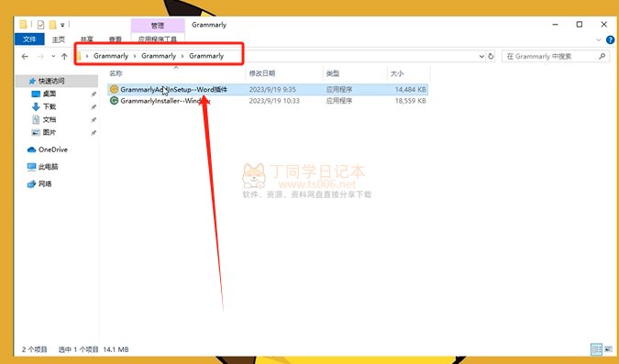Image resolution: width=619 pixels, height=364 pixels.
Task: Unpin 文档 via its pin icon
Action: pos(94,119)
